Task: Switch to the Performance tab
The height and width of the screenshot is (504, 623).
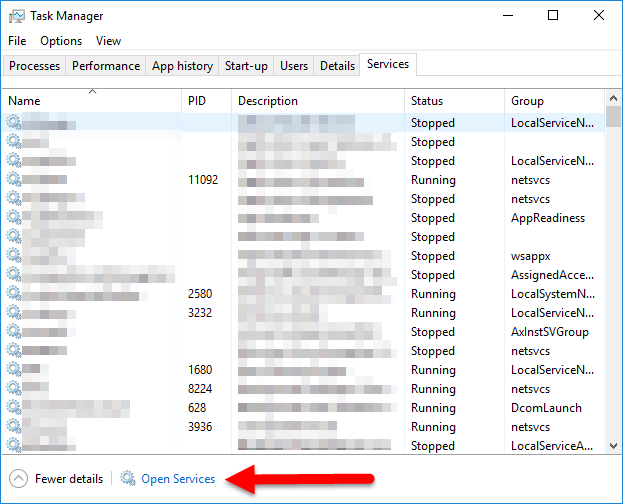Action: [x=106, y=66]
